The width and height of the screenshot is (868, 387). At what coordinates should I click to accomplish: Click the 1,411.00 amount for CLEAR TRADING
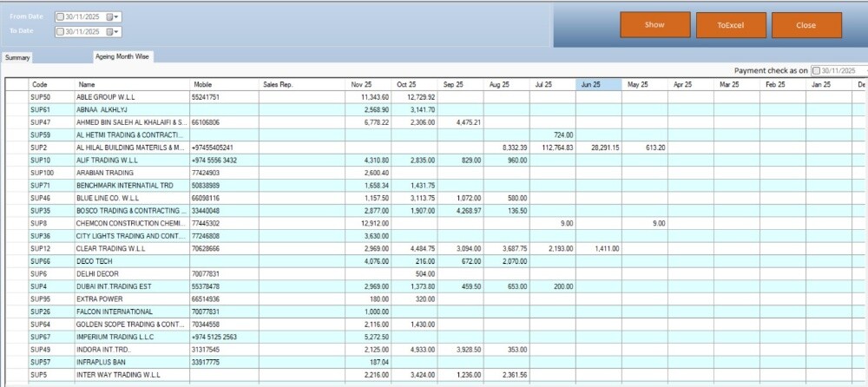click(598, 248)
